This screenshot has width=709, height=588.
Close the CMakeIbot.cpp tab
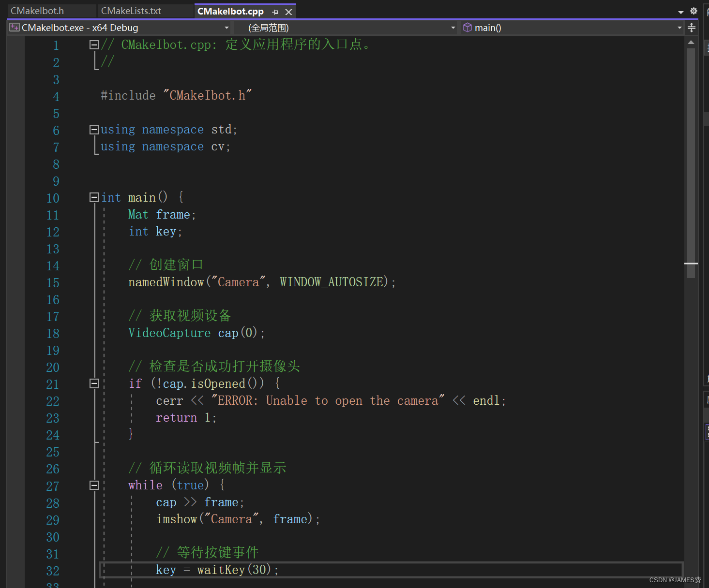[x=288, y=12]
